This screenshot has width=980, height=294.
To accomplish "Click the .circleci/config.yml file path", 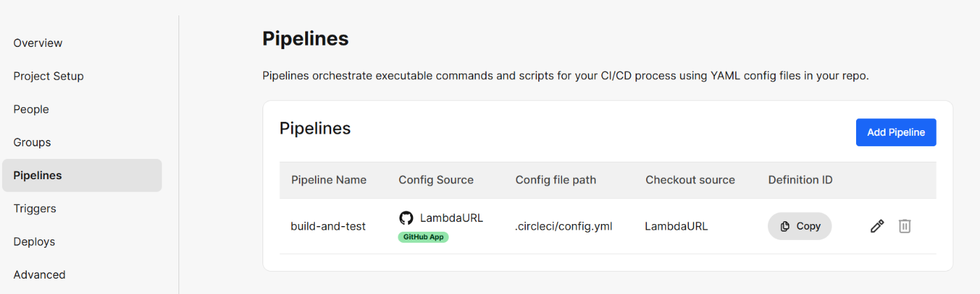I will tap(564, 226).
